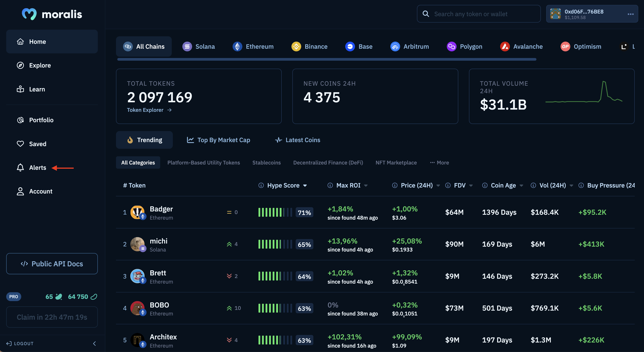The width and height of the screenshot is (644, 352).
Task: Select All Categories filter
Action: click(x=138, y=162)
